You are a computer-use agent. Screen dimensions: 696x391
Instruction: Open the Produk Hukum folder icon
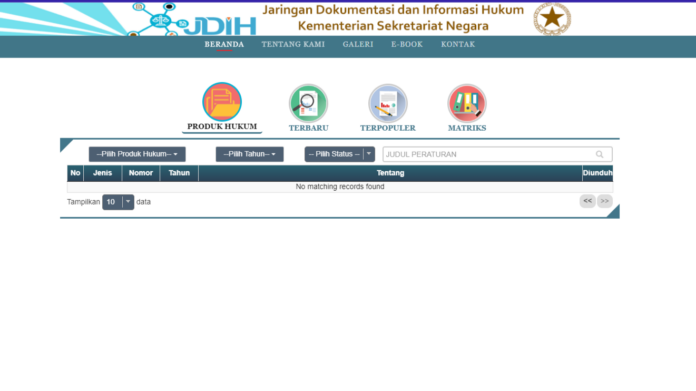click(x=222, y=102)
